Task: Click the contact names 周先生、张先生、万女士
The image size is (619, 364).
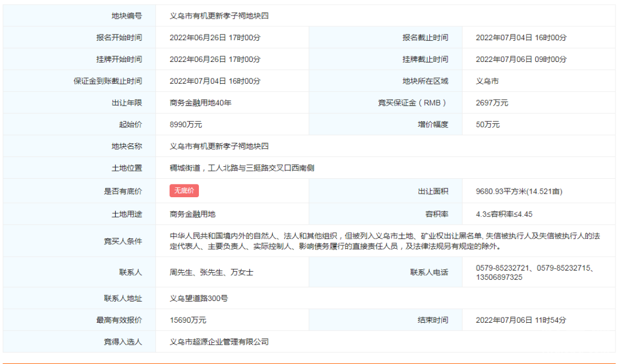Action: point(211,272)
